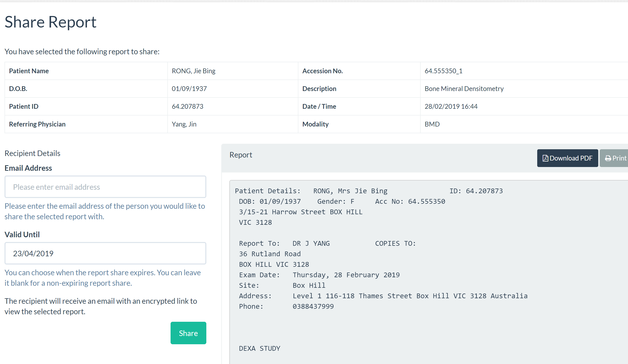The height and width of the screenshot is (364, 628).
Task: Focus the Email Address input field
Action: pyautogui.click(x=105, y=187)
